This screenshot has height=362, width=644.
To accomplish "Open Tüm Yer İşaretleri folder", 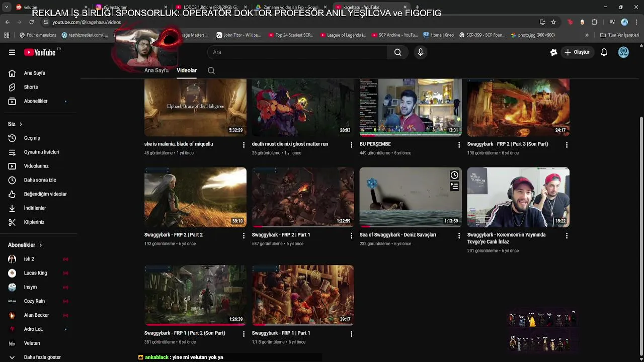I will click(x=619, y=35).
